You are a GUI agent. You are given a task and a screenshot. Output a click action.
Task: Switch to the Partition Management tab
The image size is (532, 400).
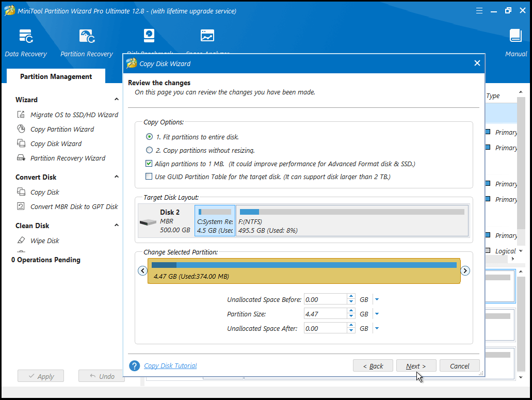click(x=55, y=76)
